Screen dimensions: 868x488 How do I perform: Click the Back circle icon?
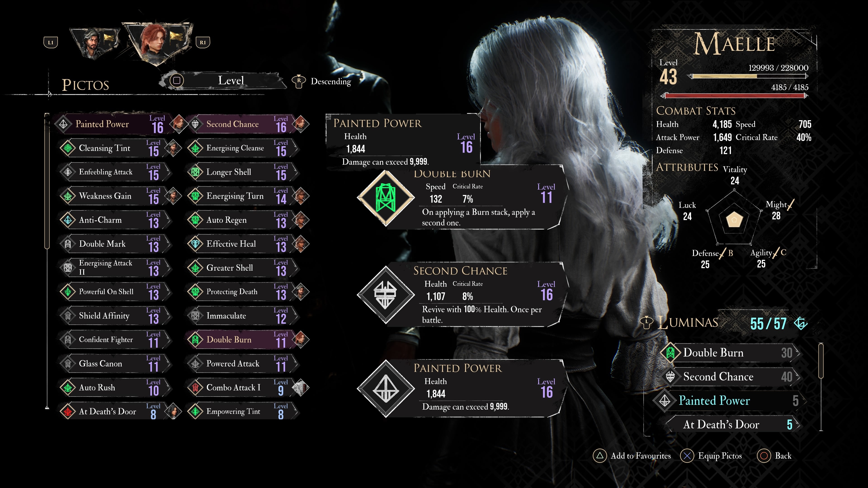click(764, 456)
